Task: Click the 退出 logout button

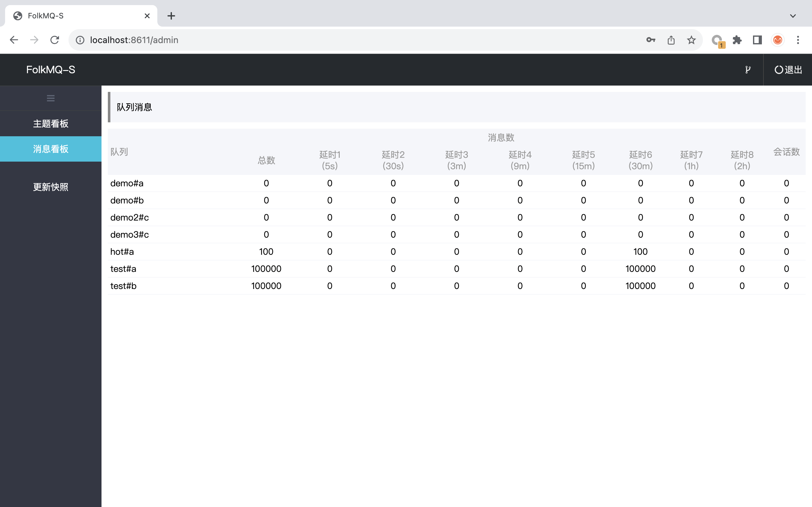Action: coord(788,70)
